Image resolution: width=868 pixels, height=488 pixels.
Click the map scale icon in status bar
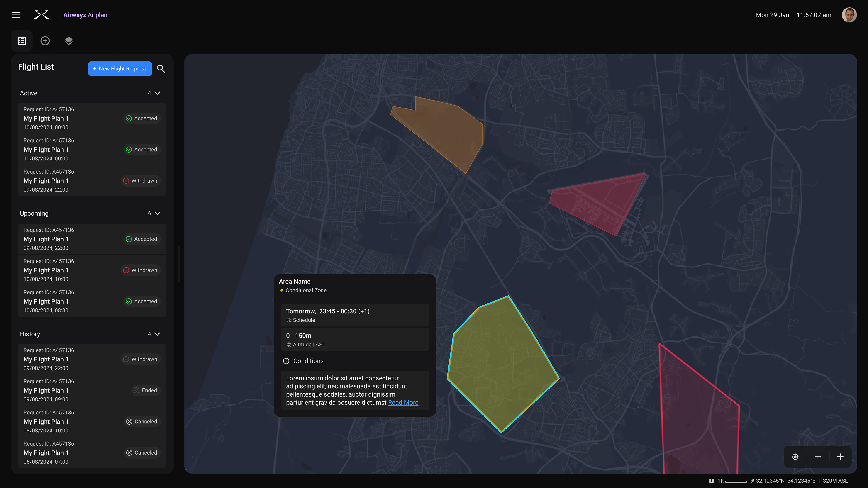point(711,481)
